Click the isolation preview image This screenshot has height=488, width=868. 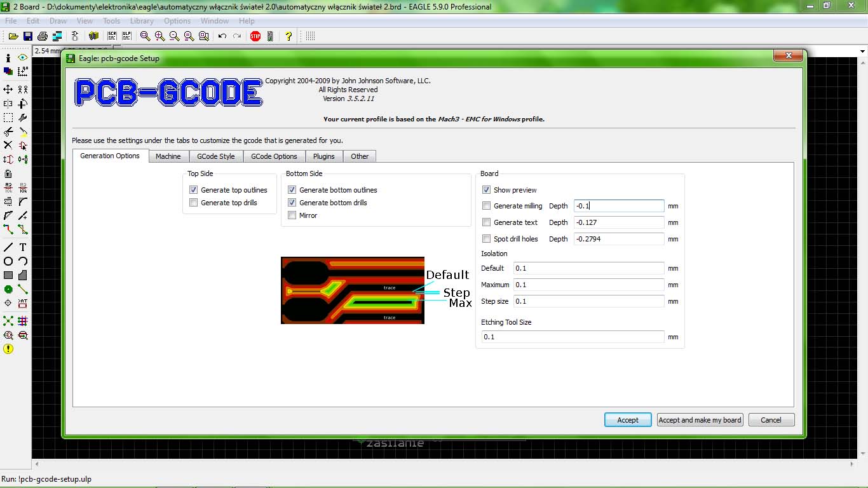353,290
